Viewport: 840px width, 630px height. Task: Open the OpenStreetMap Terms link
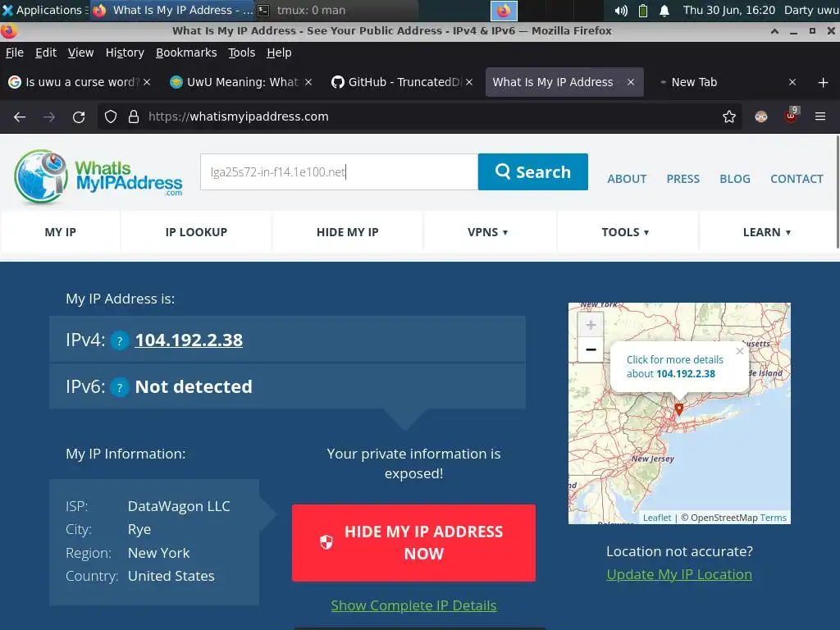coord(773,518)
